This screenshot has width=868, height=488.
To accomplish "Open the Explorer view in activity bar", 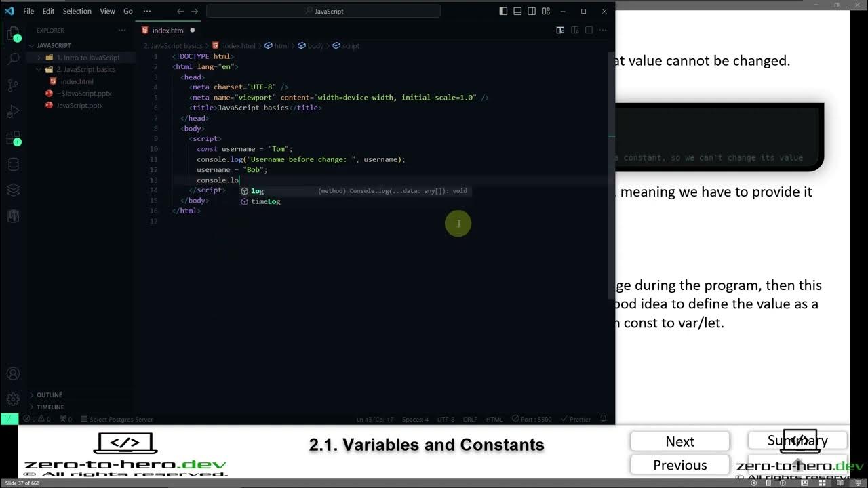I will 13,34.
